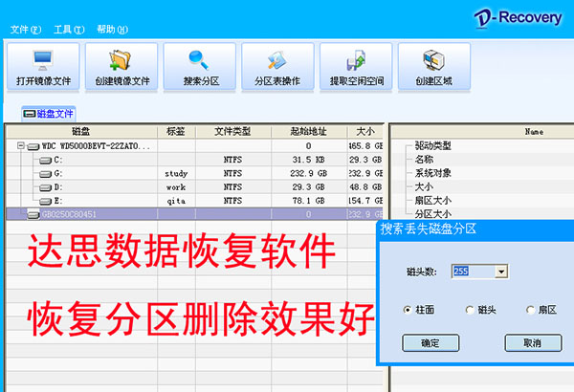Select the GB0250C80451 disk row
Viewport: 574px width, 392px height.
pyautogui.click(x=194, y=214)
